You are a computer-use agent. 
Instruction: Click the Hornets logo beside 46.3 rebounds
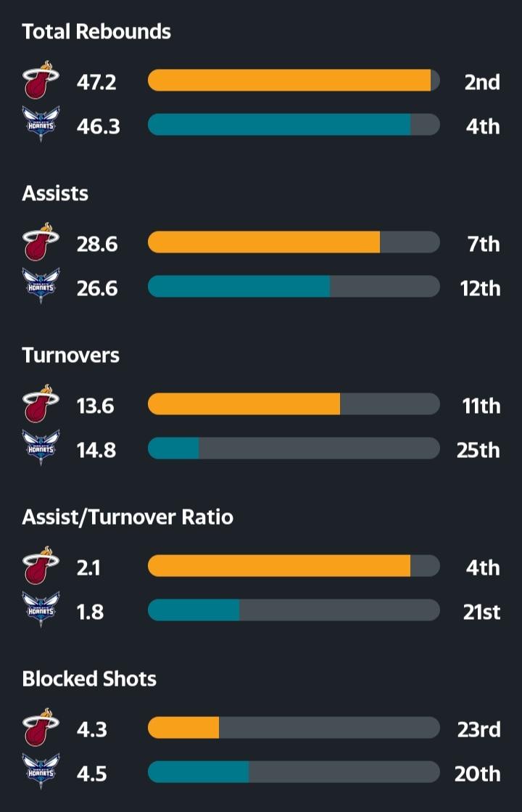(x=41, y=125)
